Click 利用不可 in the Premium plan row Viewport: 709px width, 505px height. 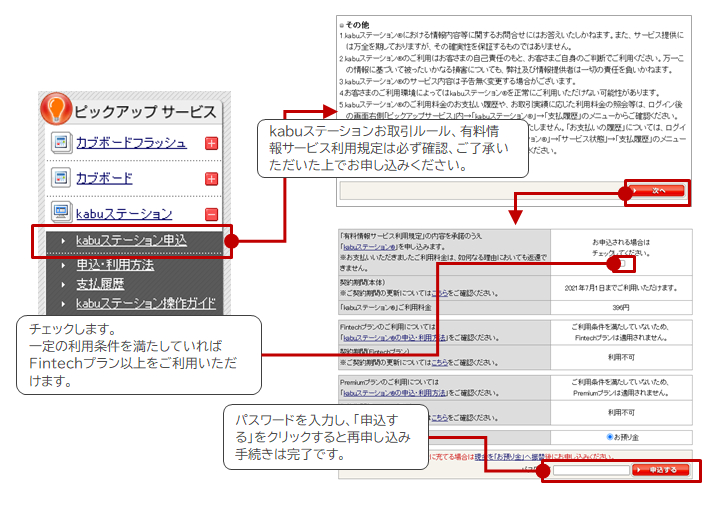point(621,412)
